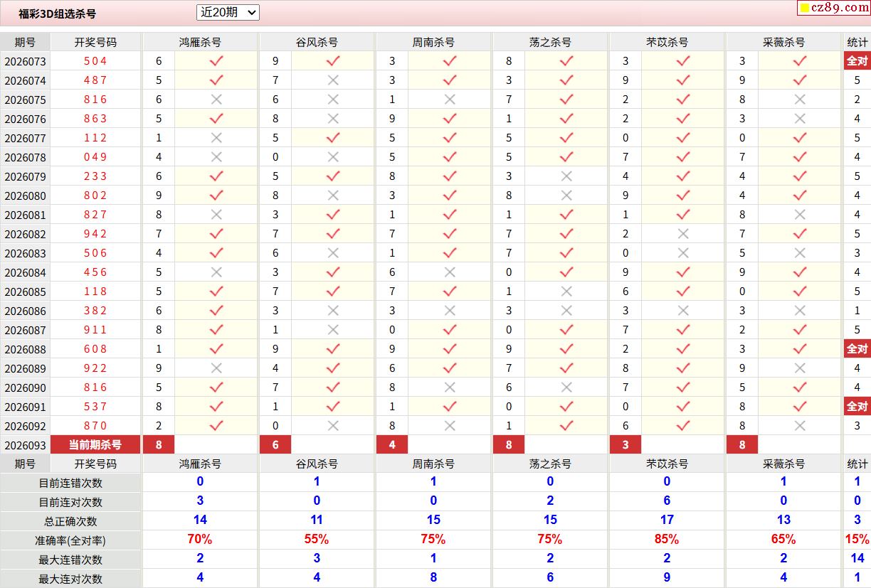This screenshot has width=871, height=588.
Task: Click 芣苡杀号 cross mark in row 2026082
Action: tap(683, 234)
